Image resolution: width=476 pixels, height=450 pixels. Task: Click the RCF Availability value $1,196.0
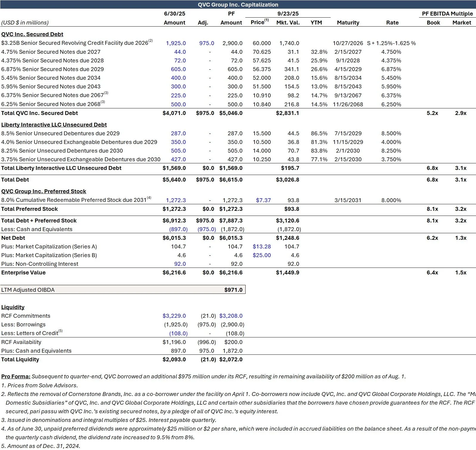(174, 342)
